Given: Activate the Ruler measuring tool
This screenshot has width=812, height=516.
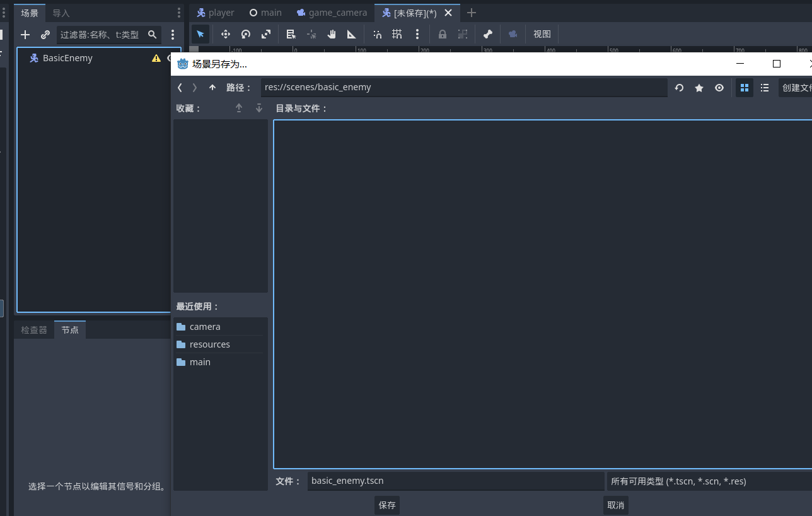Looking at the screenshot, I should click(352, 34).
